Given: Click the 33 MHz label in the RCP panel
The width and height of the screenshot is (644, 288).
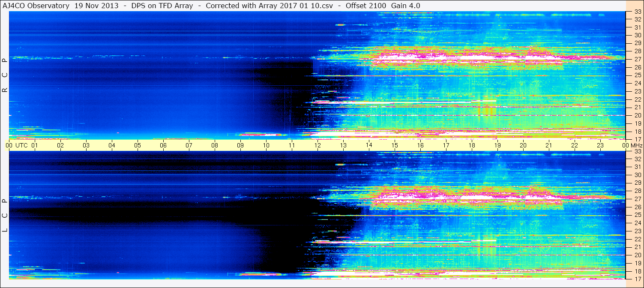Looking at the screenshot, I should tap(637, 12).
